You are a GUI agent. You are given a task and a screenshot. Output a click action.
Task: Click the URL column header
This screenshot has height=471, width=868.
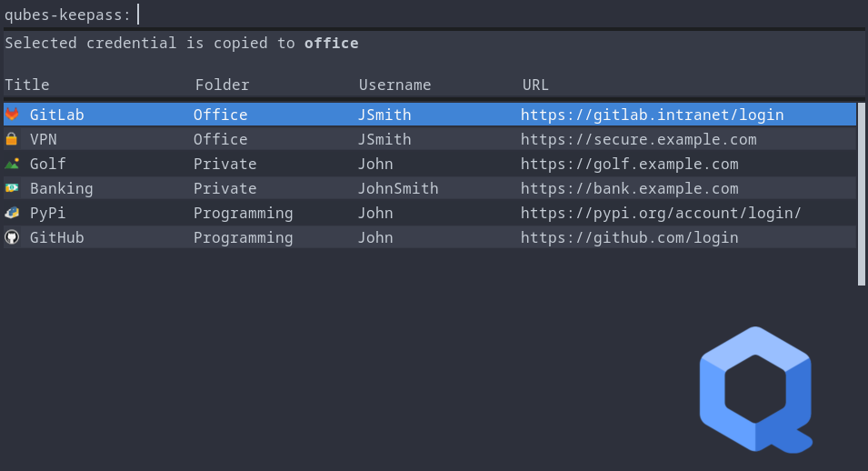[x=535, y=85]
